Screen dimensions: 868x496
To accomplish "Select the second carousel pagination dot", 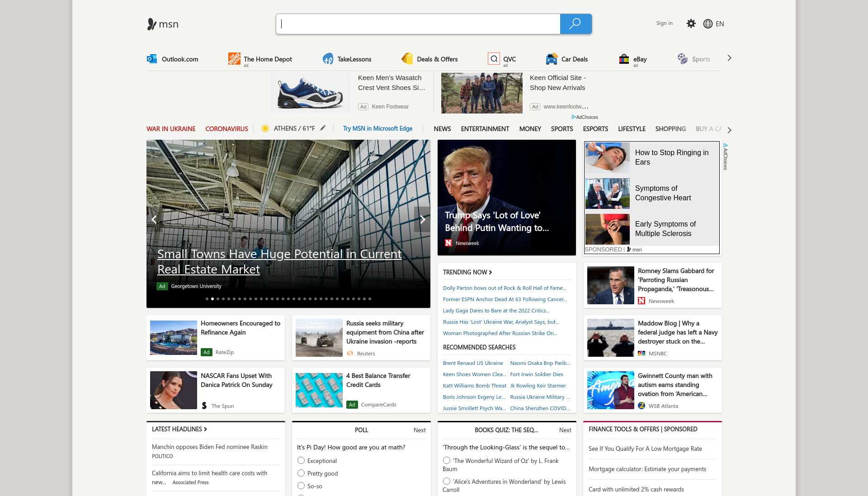I will coord(212,299).
